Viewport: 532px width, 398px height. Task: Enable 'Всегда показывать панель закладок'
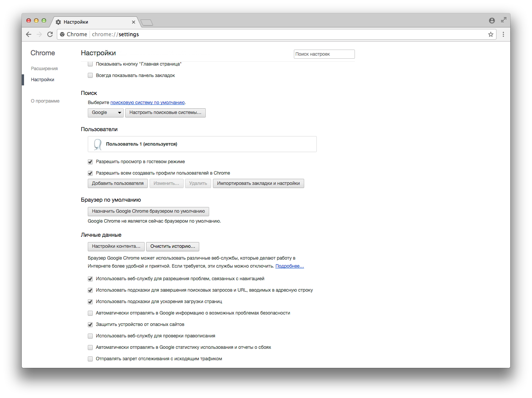click(x=90, y=75)
